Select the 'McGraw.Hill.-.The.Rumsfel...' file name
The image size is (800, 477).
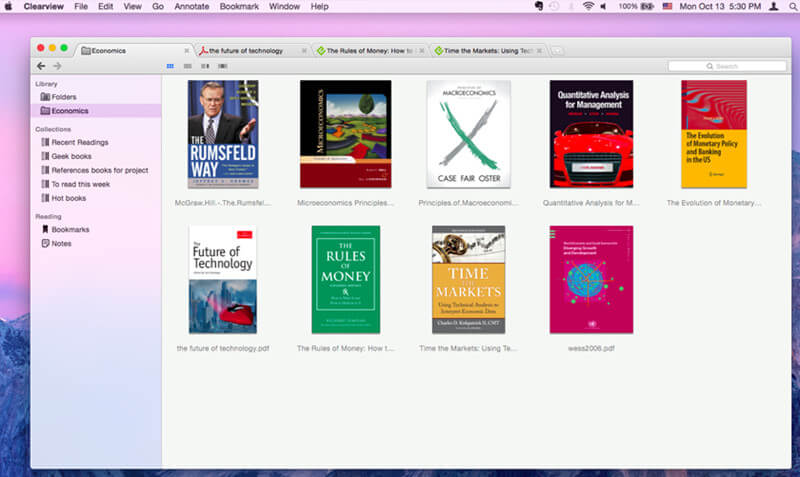(x=223, y=203)
